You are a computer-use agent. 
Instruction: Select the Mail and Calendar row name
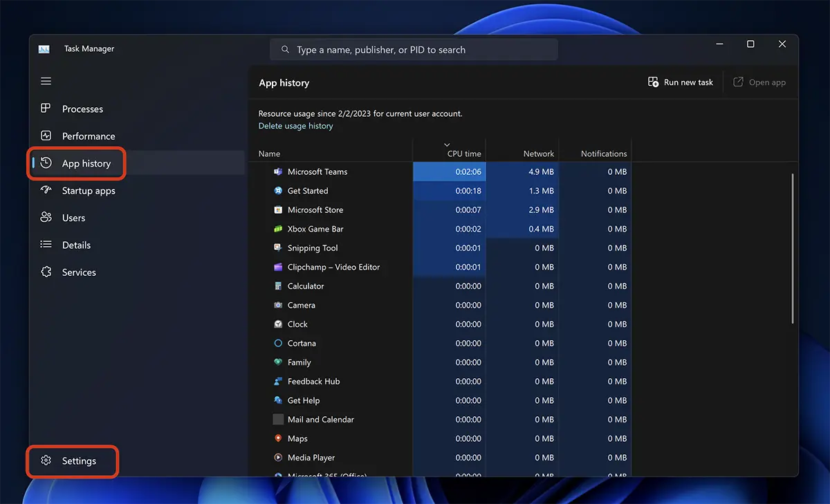tap(321, 420)
